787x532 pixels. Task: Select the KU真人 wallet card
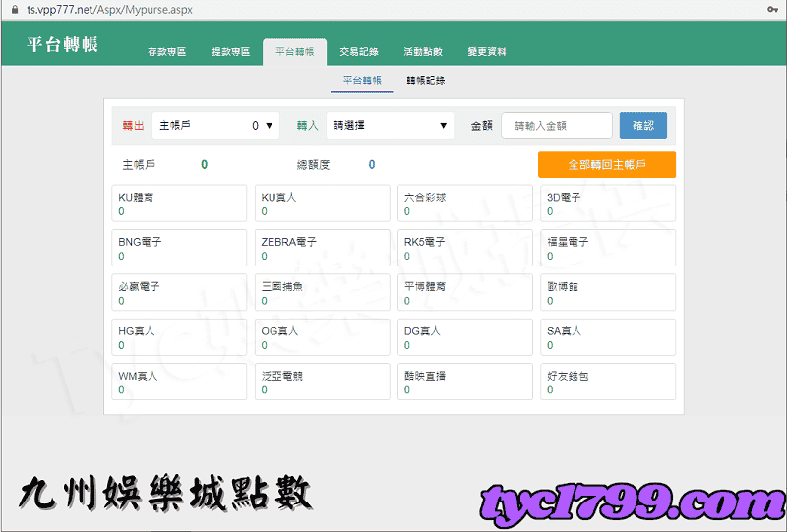[323, 204]
